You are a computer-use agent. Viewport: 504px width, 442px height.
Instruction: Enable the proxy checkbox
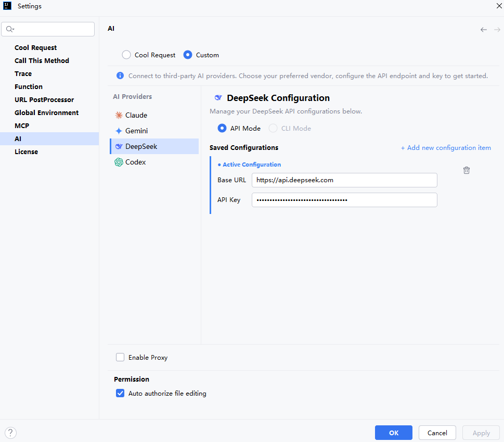pos(120,357)
